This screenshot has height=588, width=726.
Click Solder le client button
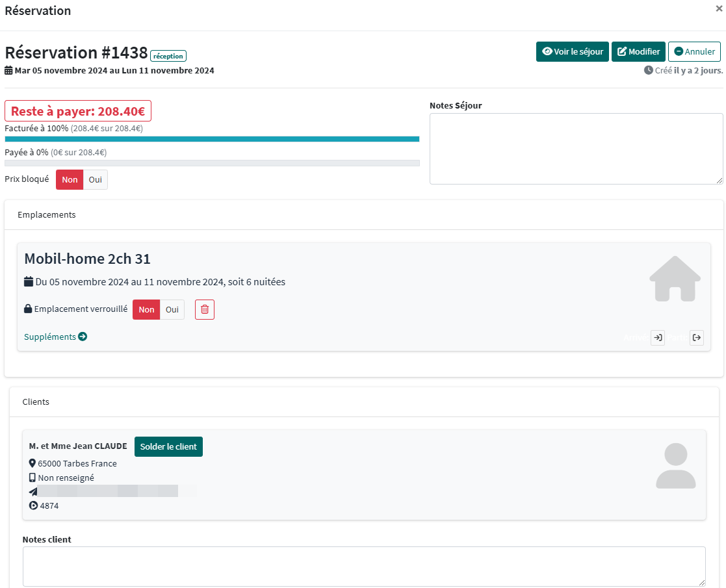coord(168,447)
